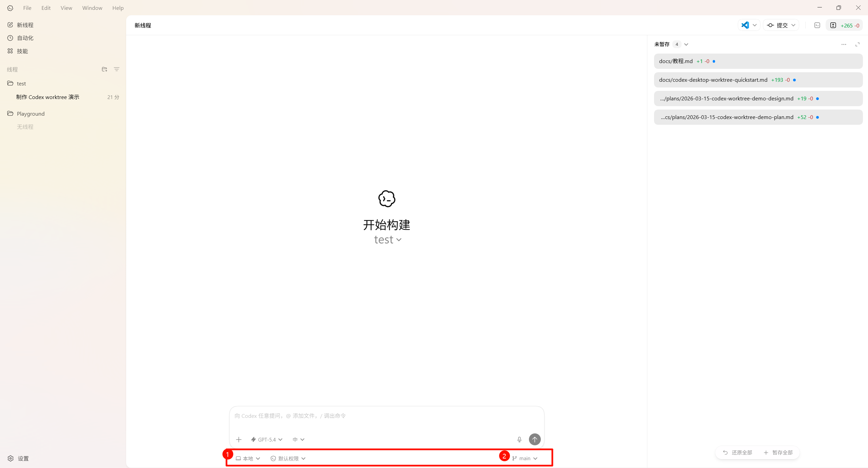Click the add new folder icon beside 线程
The height and width of the screenshot is (468, 868).
[x=104, y=69]
